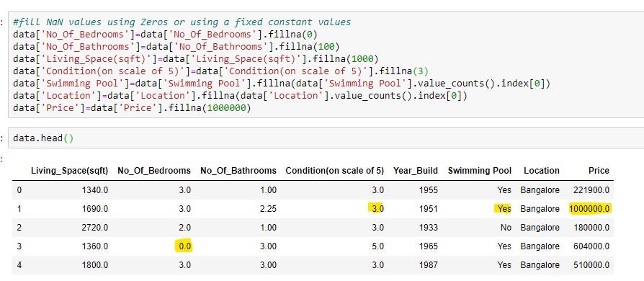Click highlighted 0.0 bedrooms cell
The width and height of the screenshot is (644, 281).
click(184, 246)
